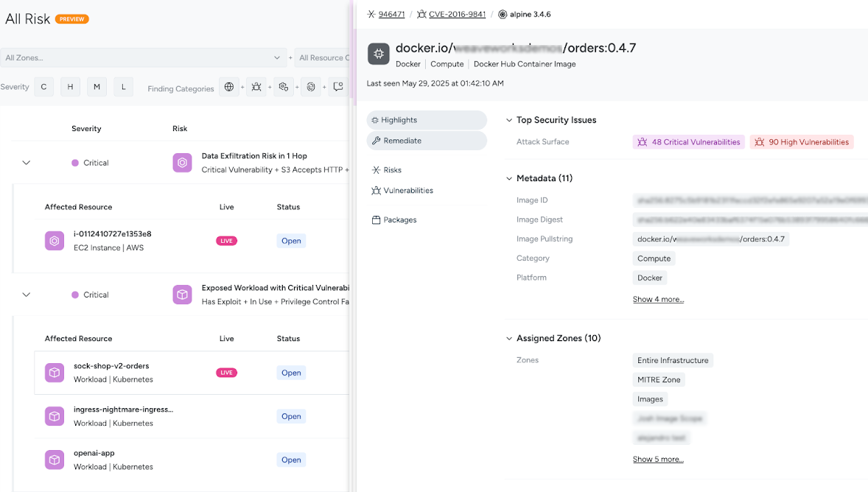
Task: Click the EC2 Instance resource icon
Action: pos(55,241)
